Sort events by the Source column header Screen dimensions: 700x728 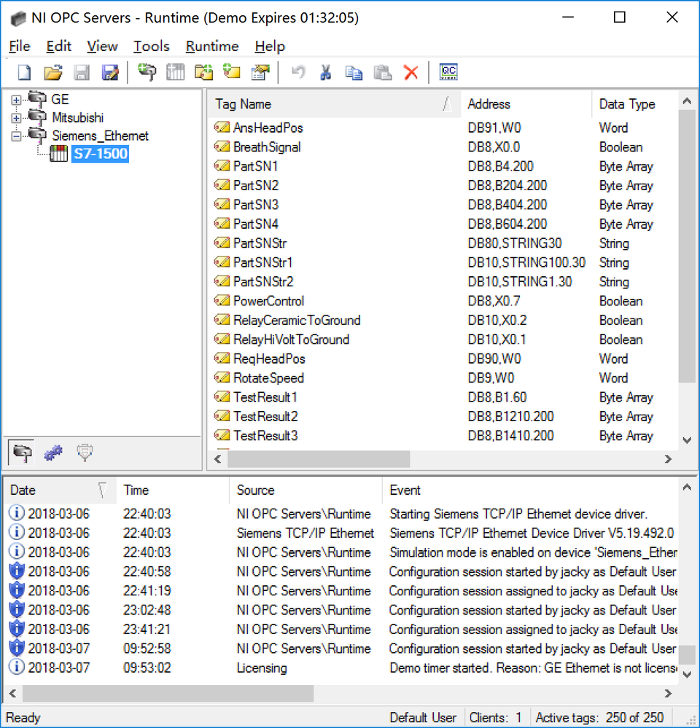coord(306,490)
